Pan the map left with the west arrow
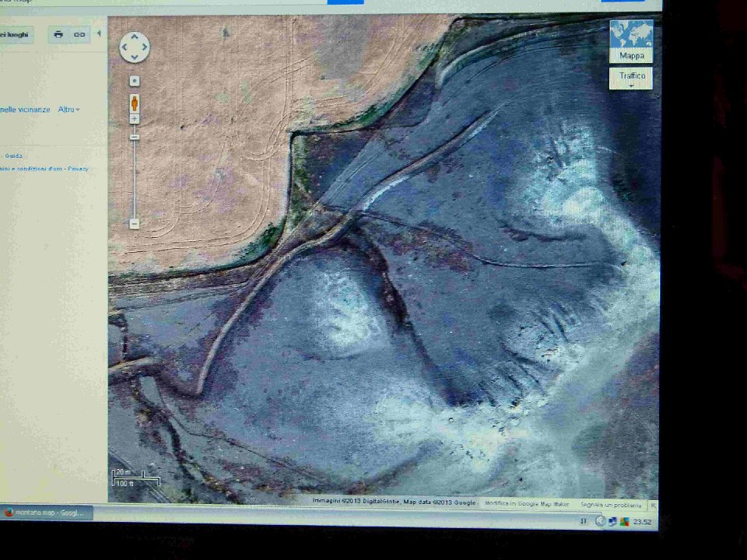 (x=124, y=47)
